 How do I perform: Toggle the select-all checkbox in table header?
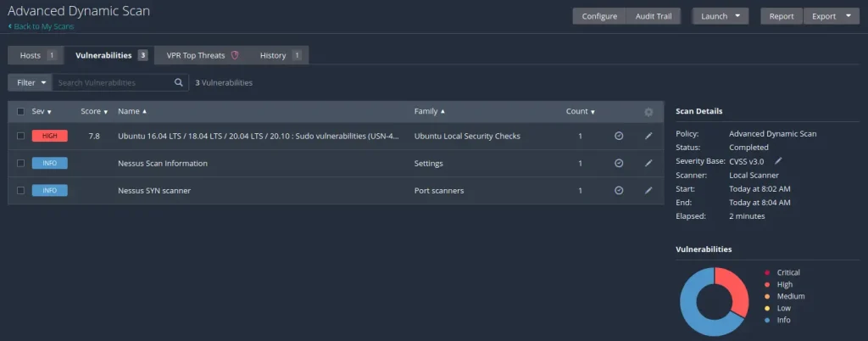20,112
